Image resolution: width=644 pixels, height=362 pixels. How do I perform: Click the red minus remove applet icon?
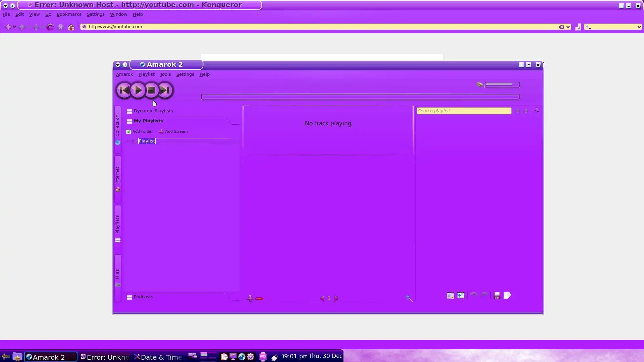259,298
